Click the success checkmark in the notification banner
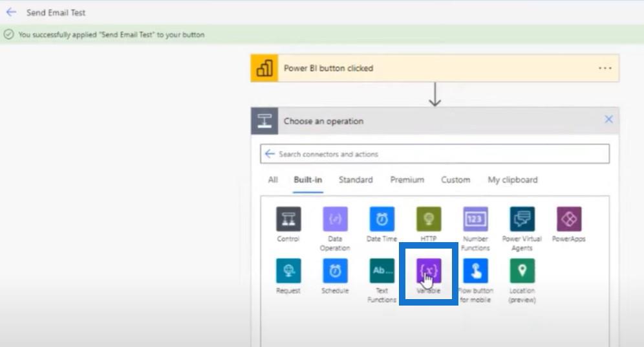644x347 pixels. click(8, 34)
